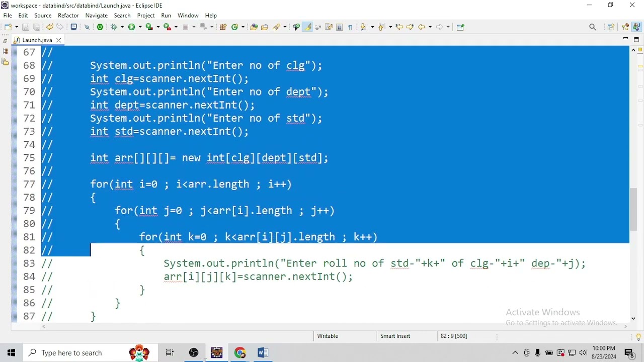This screenshot has height=362, width=644.
Task: Open the New file dropdown arrow
Action: pyautogui.click(x=16, y=27)
